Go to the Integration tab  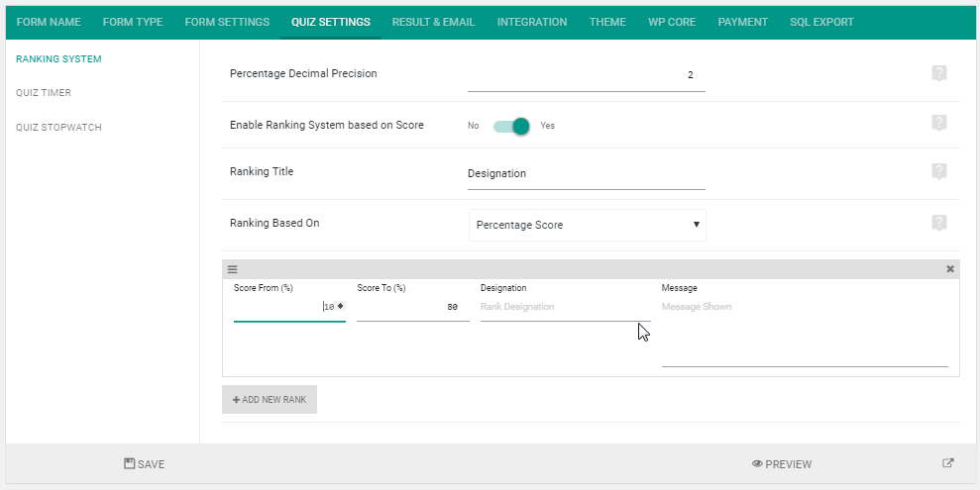[532, 22]
